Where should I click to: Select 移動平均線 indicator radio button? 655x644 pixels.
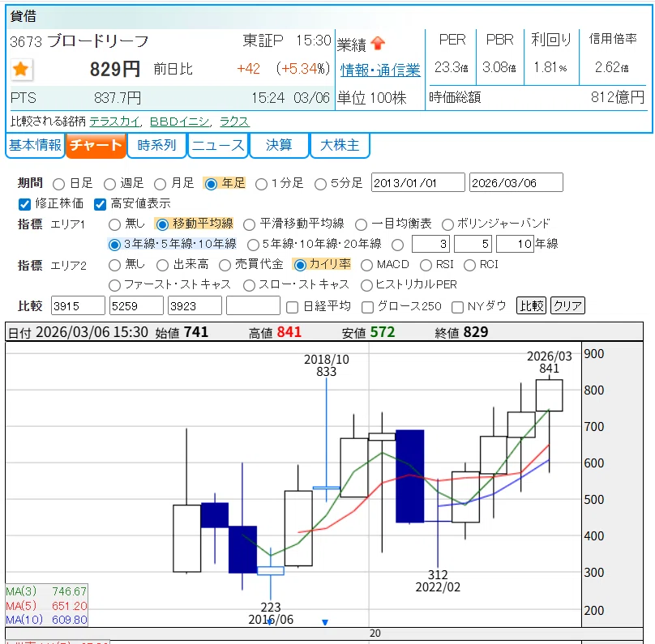[162, 224]
